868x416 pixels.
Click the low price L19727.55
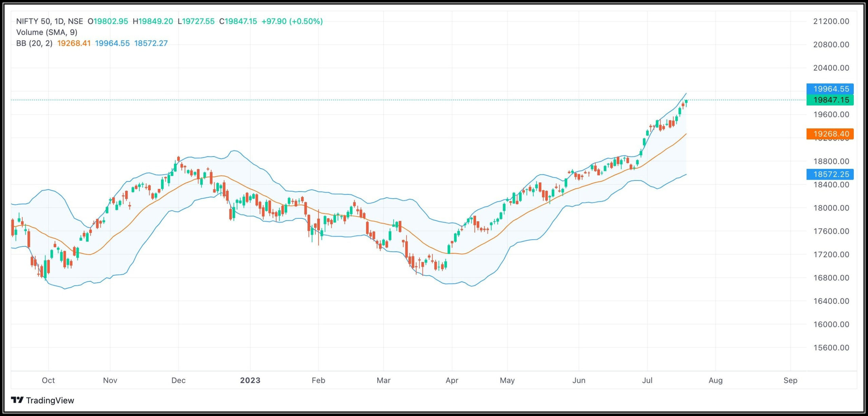point(196,21)
